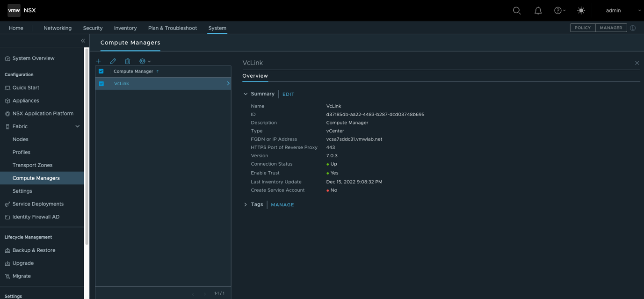The image size is (644, 299).
Task: Collapse the left sidebar with double chevron
Action: coord(83,41)
